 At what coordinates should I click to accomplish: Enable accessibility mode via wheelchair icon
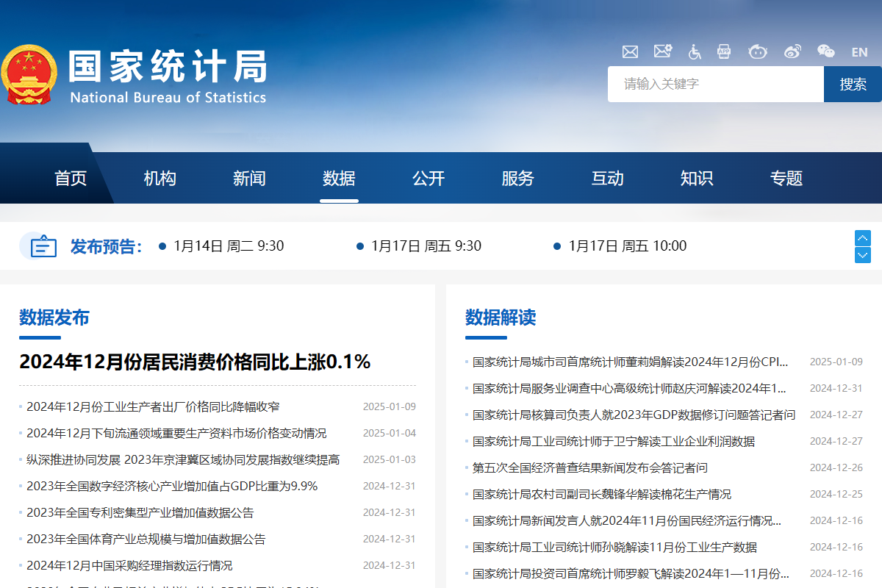click(694, 51)
